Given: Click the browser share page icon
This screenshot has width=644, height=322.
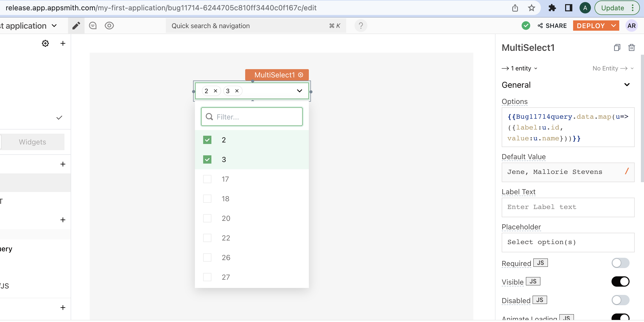Looking at the screenshot, I should click(x=515, y=8).
